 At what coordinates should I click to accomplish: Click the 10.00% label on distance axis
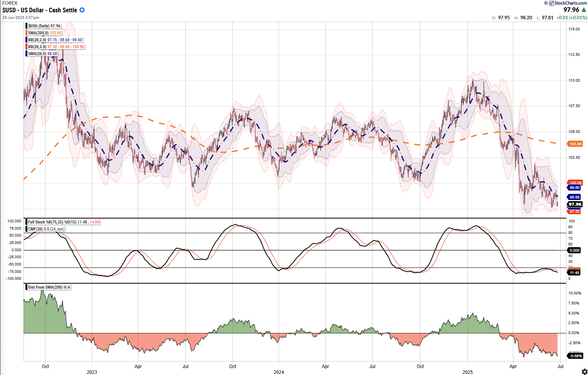coord(574,293)
